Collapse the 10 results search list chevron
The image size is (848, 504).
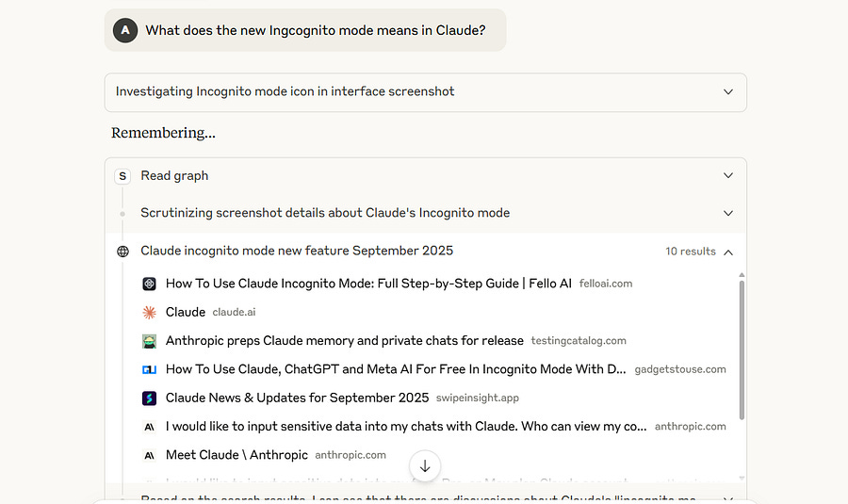coord(728,252)
